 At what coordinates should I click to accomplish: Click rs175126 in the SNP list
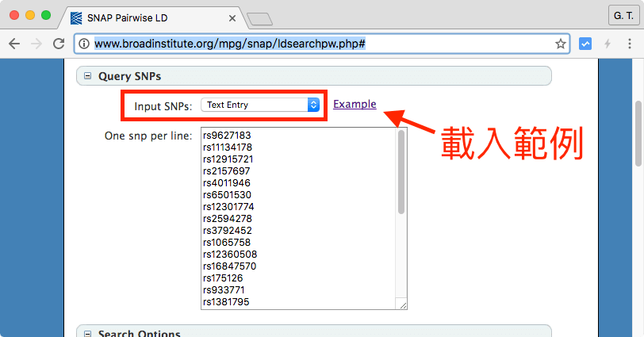(x=223, y=278)
